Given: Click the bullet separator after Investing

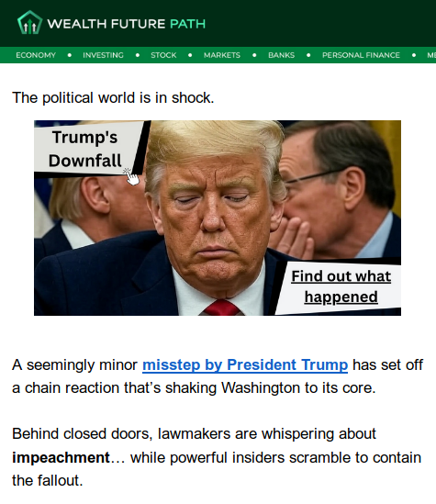Looking at the screenshot, I should [138, 55].
